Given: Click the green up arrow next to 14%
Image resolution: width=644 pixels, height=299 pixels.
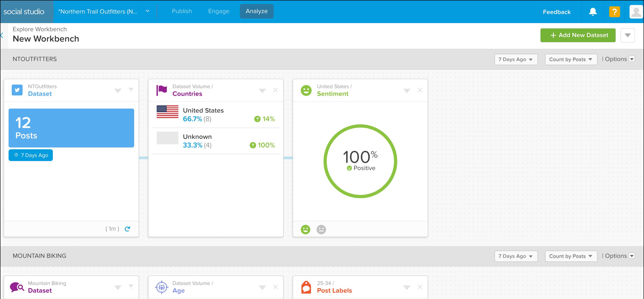Looking at the screenshot, I should [x=257, y=119].
